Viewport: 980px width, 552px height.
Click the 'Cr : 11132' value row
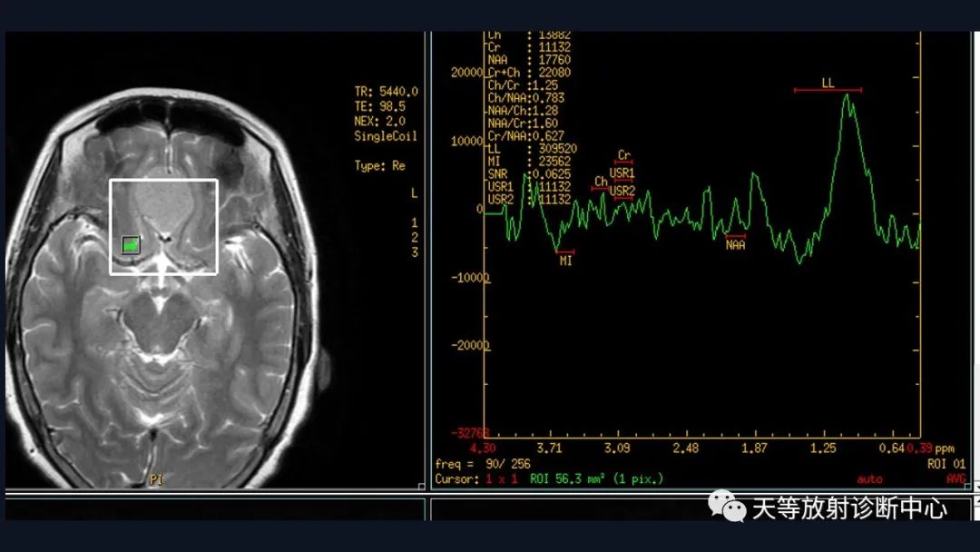(529, 47)
